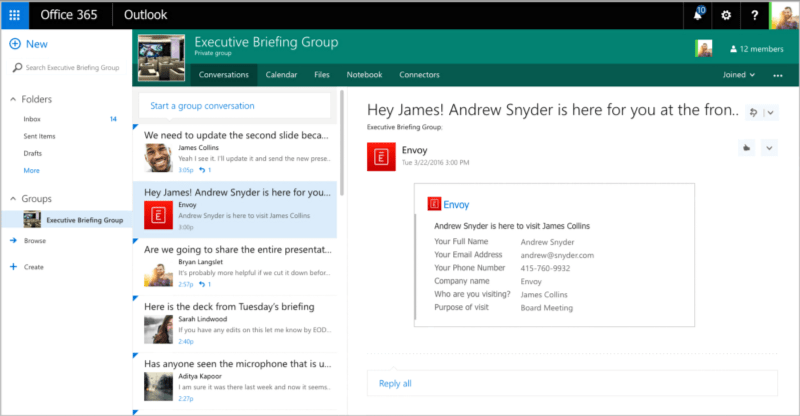Open the Sent Items folder
800x416 pixels.
pyautogui.click(x=39, y=136)
